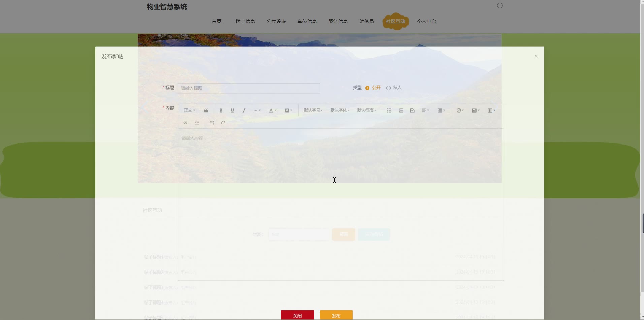Open 维修员 navigation item

coord(366,21)
